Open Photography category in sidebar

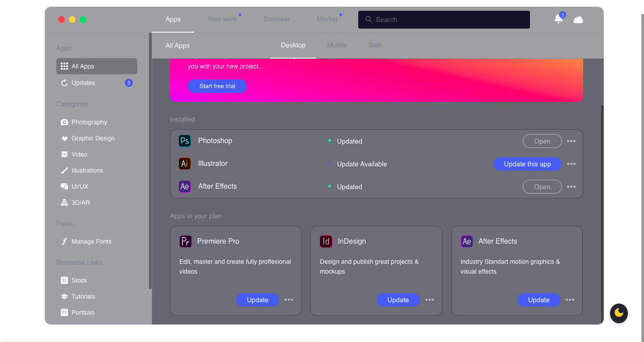(89, 122)
